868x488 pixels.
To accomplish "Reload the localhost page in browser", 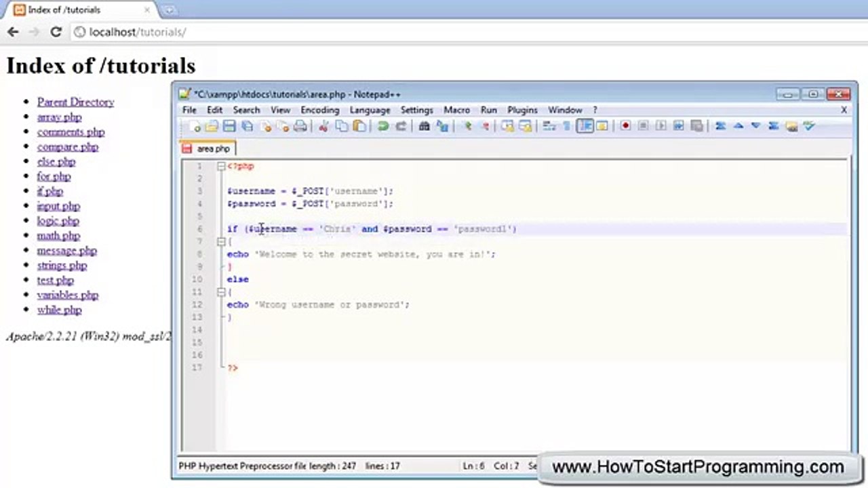I will coord(56,32).
